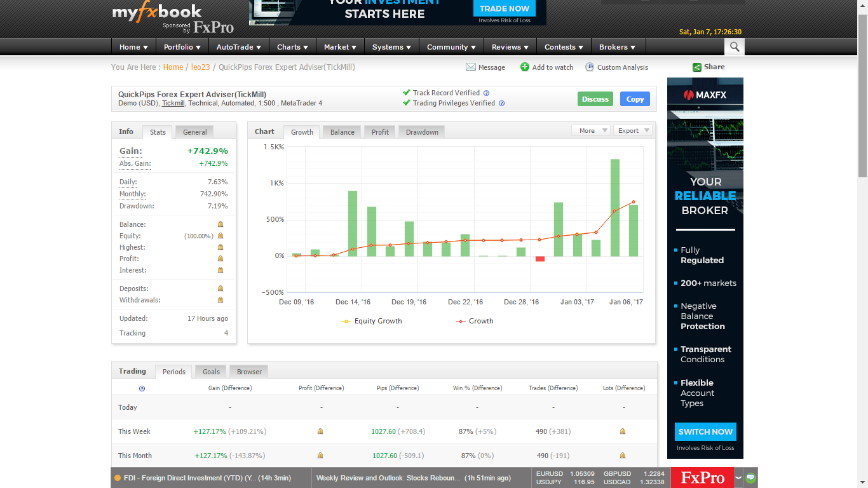Click the FxPro logo in bottom bar
The height and width of the screenshot is (488, 868).
tap(702, 478)
